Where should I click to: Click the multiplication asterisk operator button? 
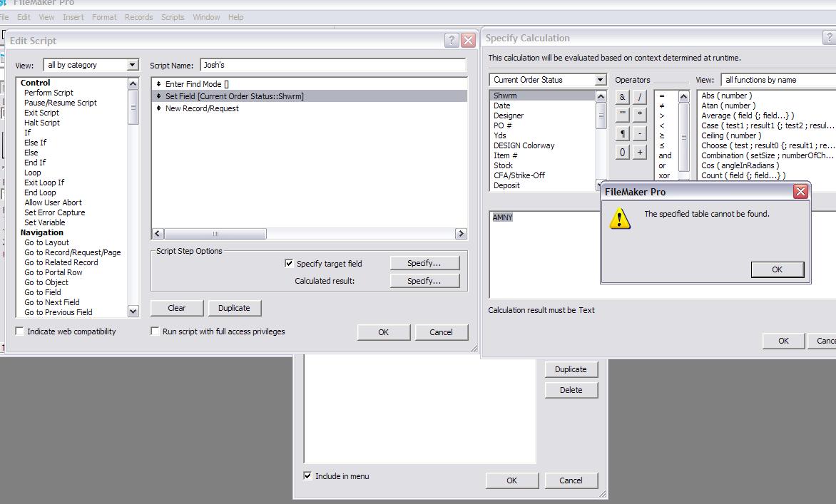tap(639, 115)
